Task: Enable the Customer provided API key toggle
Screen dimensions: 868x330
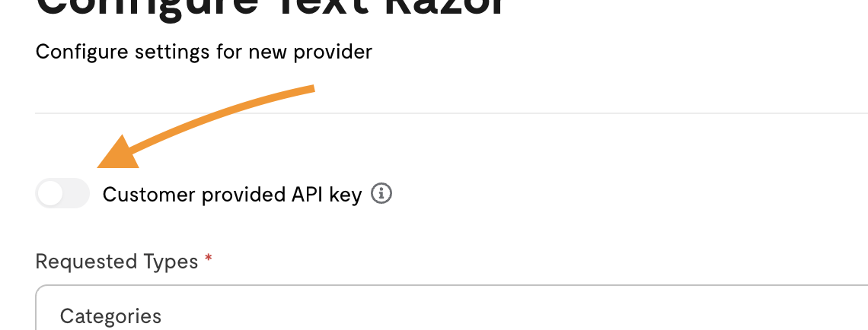Action: coord(62,193)
